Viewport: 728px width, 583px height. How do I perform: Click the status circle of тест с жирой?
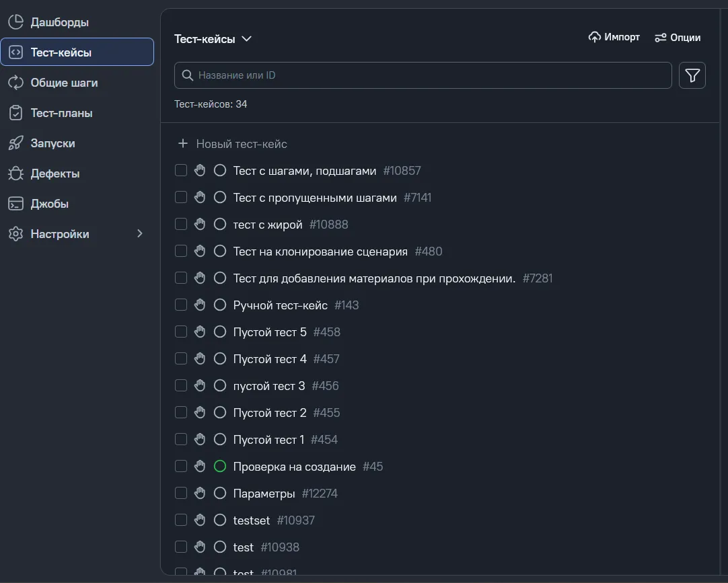pos(220,224)
